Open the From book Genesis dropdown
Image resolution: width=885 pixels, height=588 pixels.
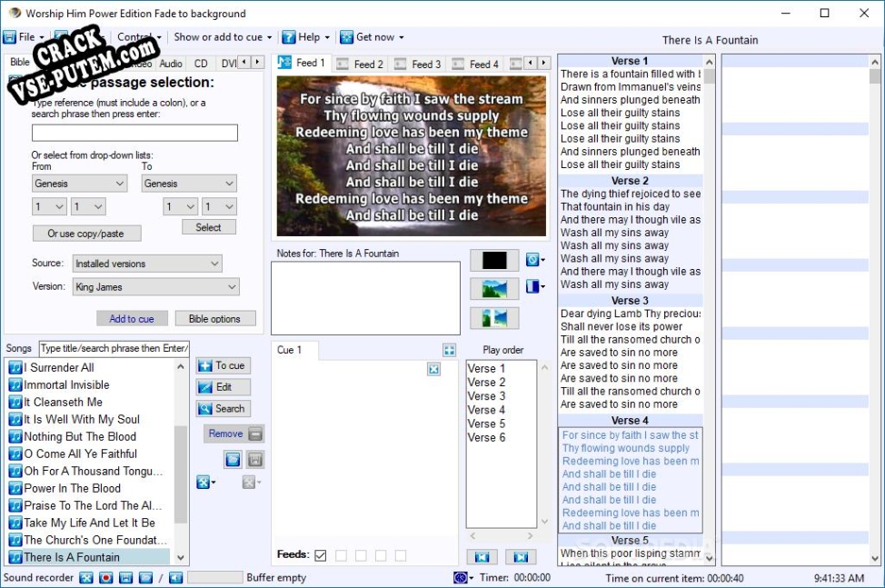(80, 184)
